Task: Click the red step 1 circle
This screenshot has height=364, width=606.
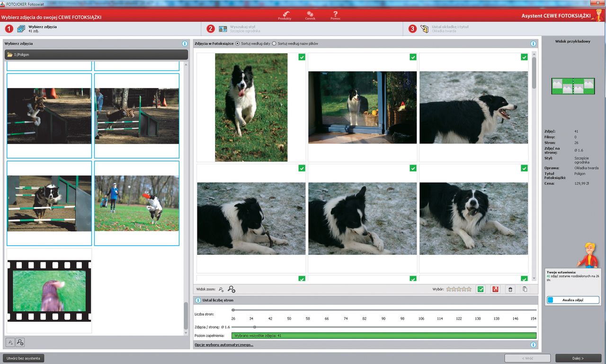Action: pyautogui.click(x=9, y=29)
